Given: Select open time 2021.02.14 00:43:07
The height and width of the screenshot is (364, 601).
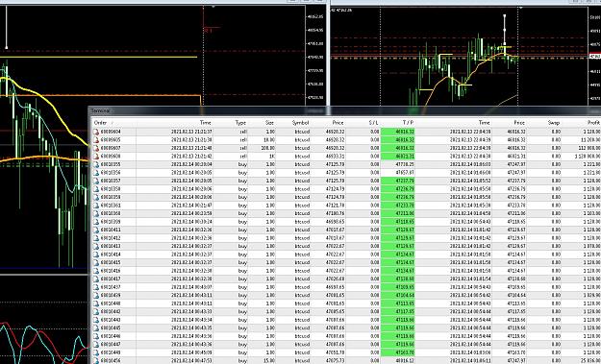Looking at the screenshot, I should coord(191,287).
